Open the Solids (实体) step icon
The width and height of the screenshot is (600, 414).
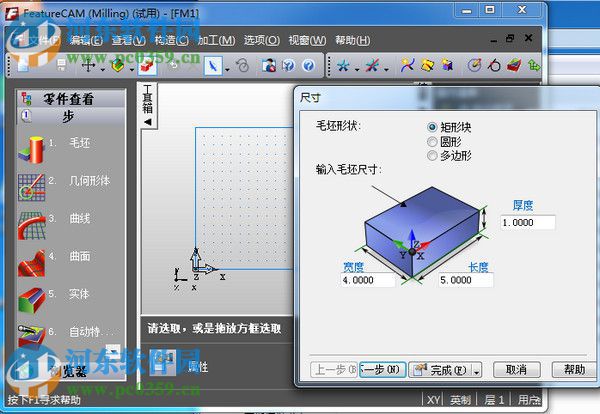point(31,300)
